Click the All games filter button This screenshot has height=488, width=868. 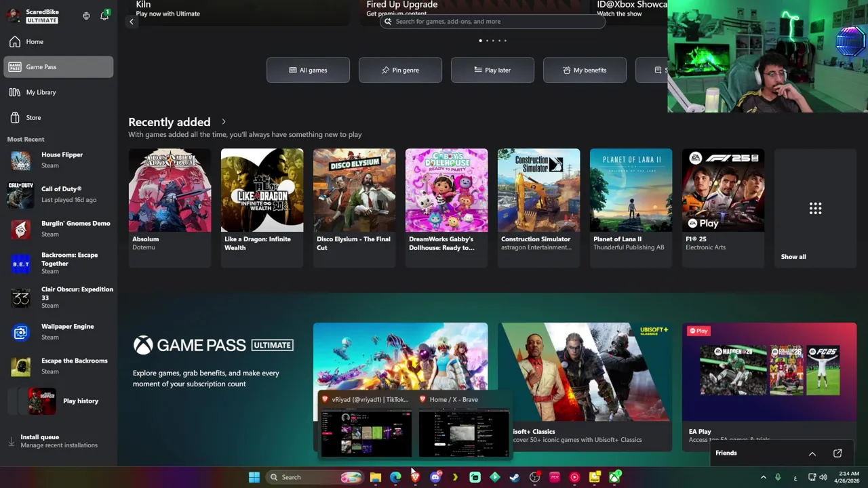(x=308, y=70)
